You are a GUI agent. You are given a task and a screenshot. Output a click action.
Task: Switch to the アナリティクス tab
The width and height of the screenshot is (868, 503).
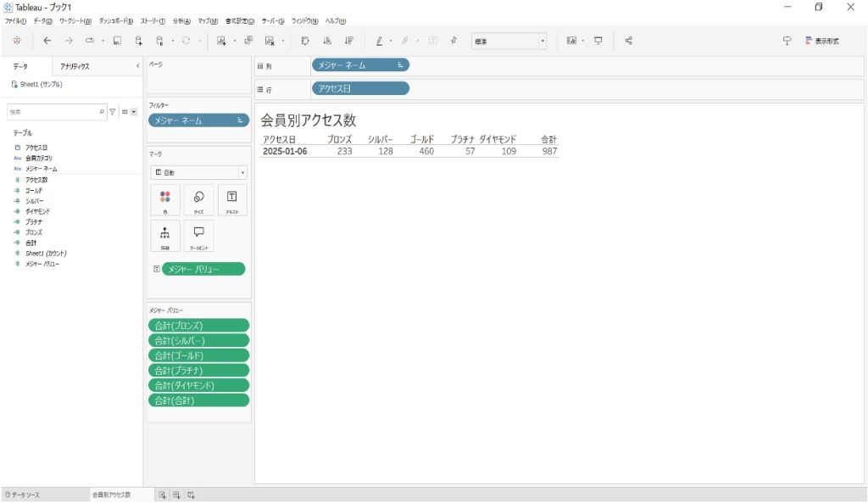[75, 66]
